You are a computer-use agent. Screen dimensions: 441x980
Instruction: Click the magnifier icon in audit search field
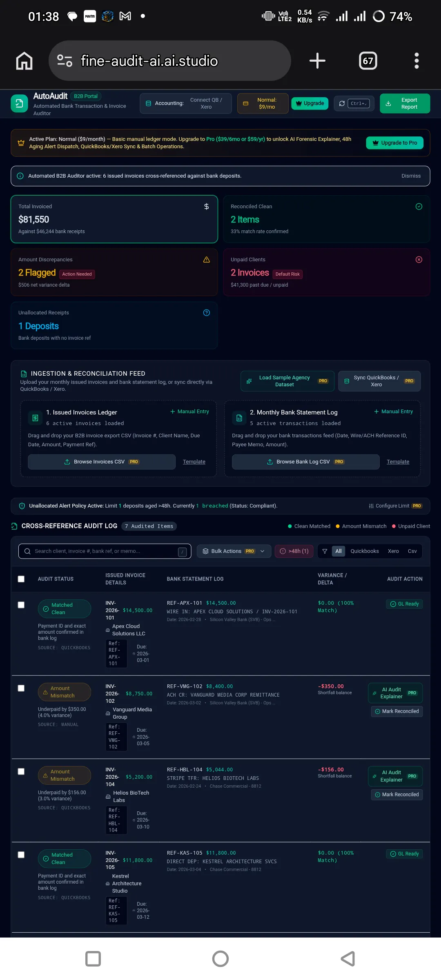[x=27, y=551]
